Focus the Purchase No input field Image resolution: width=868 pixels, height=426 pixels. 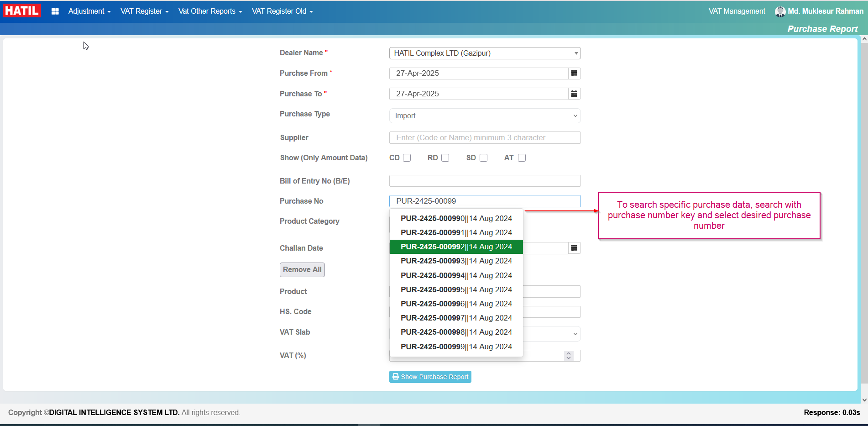[485, 201]
